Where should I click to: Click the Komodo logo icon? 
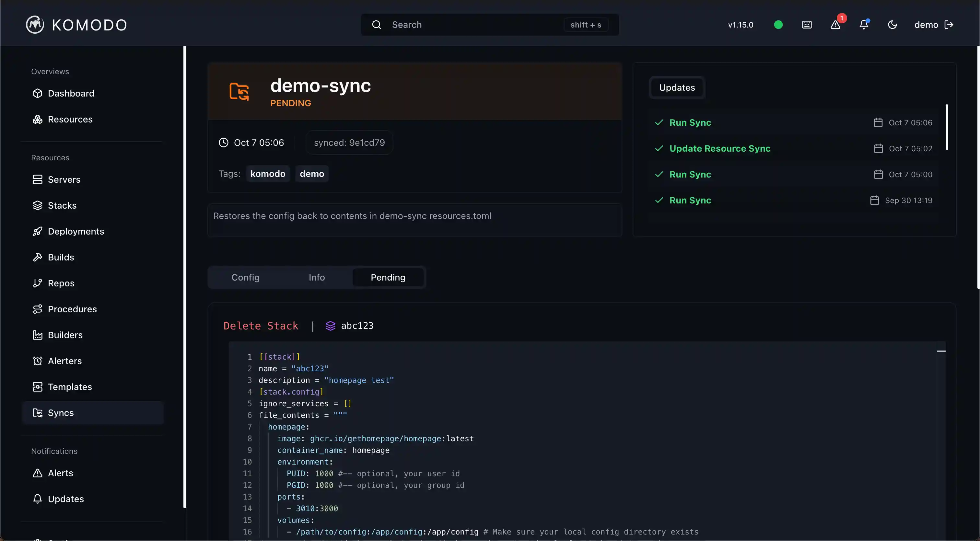click(x=35, y=24)
